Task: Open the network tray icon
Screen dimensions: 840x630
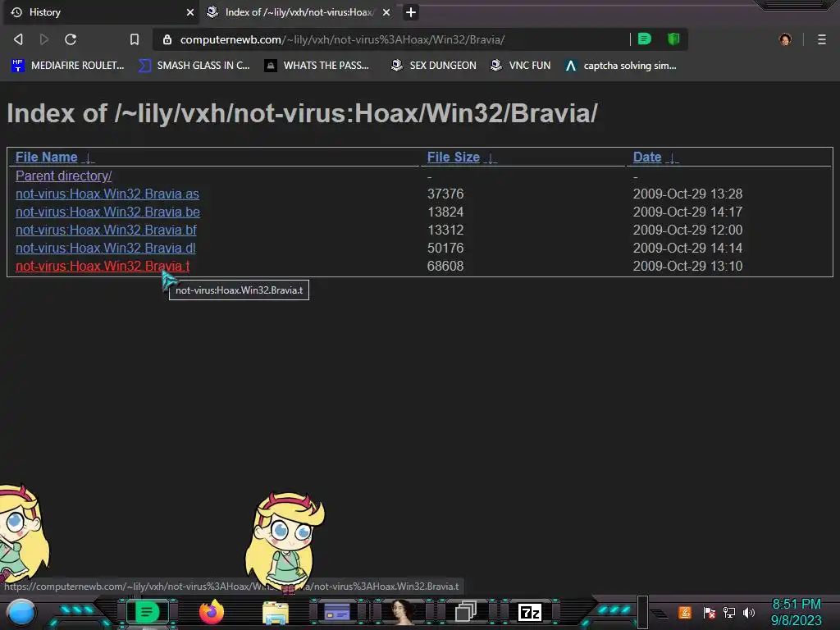Action: point(729,612)
